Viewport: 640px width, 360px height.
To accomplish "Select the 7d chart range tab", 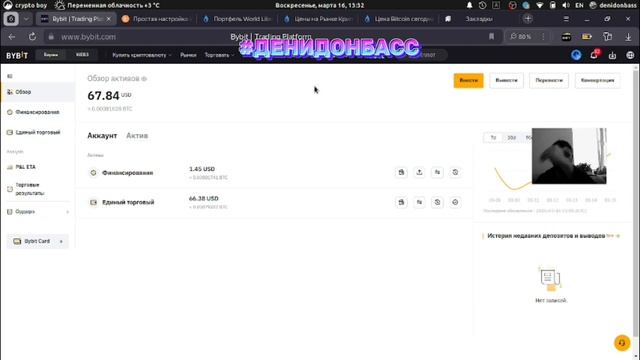I will [493, 138].
